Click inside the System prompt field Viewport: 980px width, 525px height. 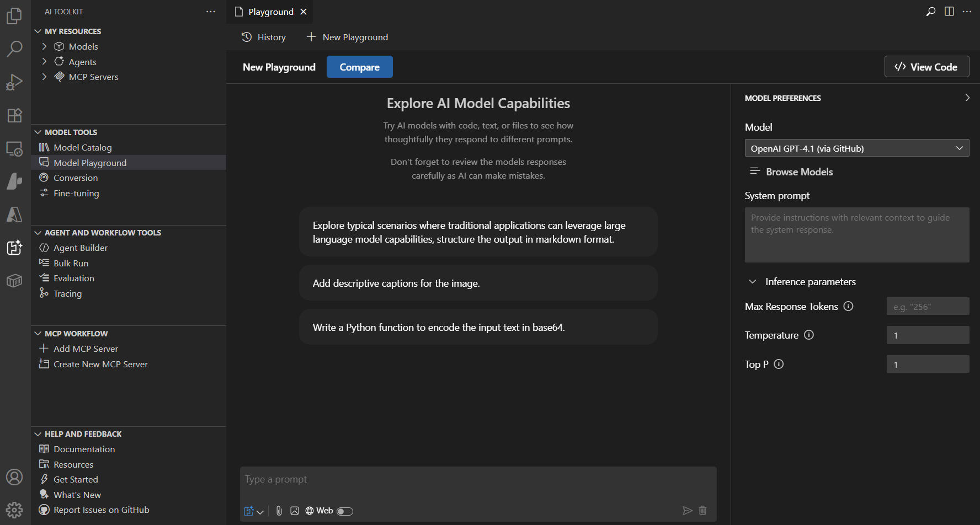[856, 234]
